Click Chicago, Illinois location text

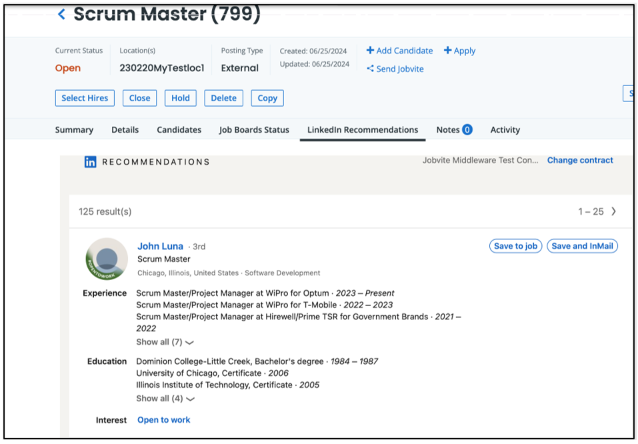tap(188, 273)
